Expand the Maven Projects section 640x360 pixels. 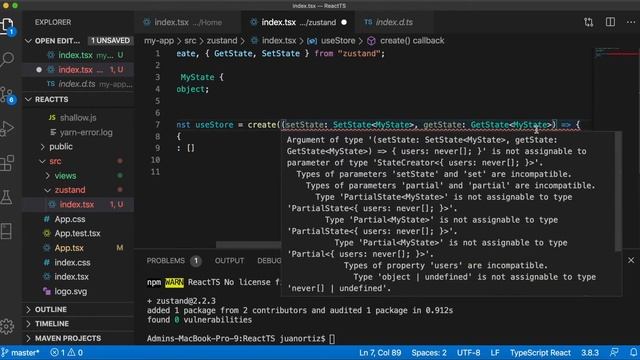(28, 338)
